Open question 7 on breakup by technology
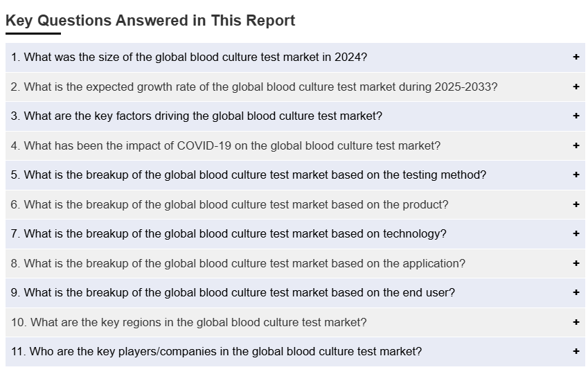588x374 pixels. click(229, 234)
